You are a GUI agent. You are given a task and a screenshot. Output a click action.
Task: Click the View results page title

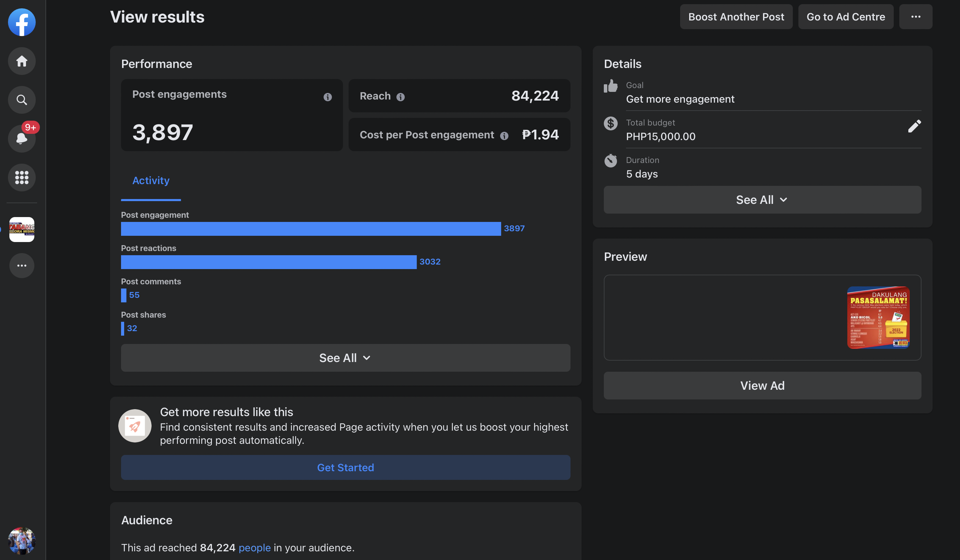click(157, 17)
